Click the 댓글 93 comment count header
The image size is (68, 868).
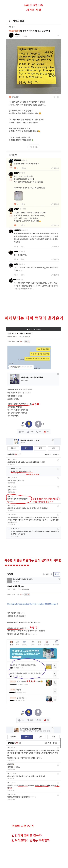point(14,155)
